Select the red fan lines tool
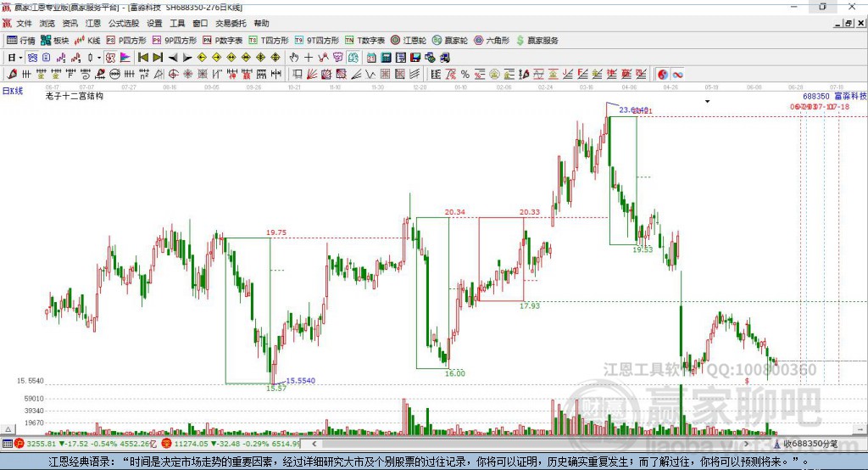 (312, 75)
